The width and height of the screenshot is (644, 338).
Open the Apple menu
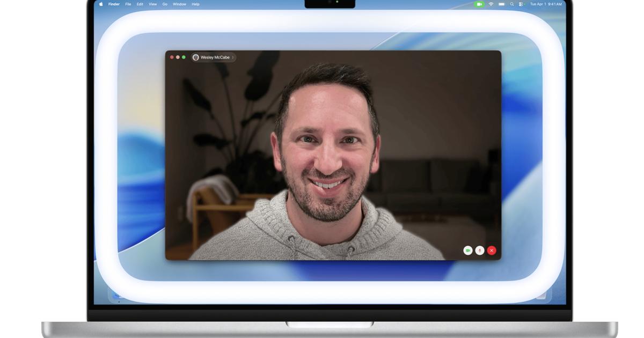pyautogui.click(x=101, y=4)
